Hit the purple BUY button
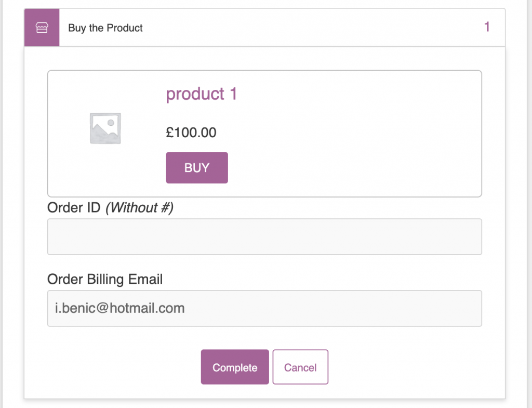 197,168
